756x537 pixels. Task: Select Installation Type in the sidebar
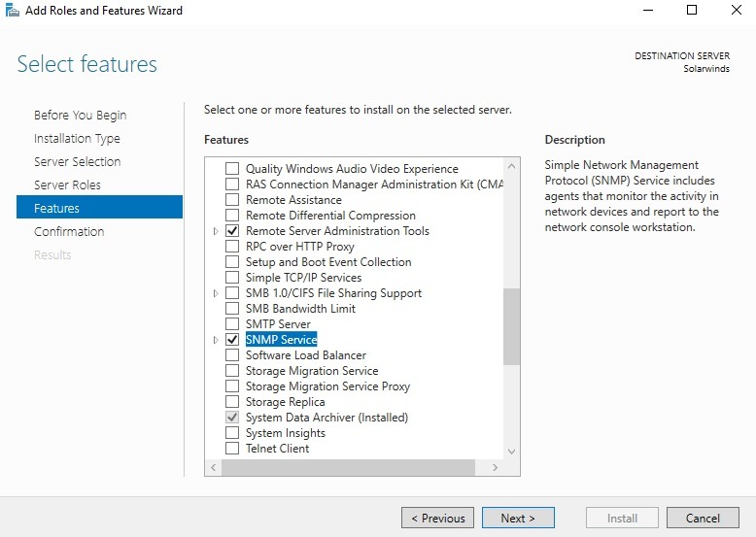(77, 138)
